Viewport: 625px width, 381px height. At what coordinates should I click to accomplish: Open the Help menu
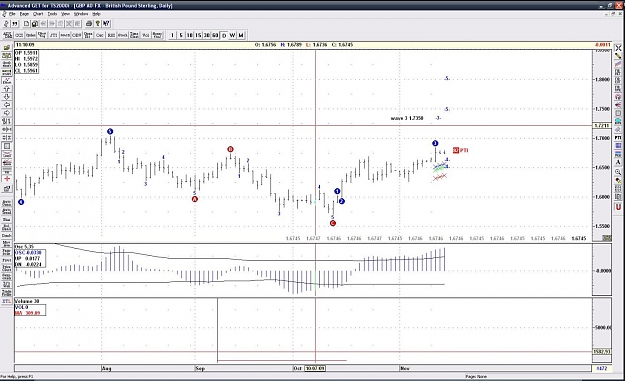pyautogui.click(x=96, y=14)
